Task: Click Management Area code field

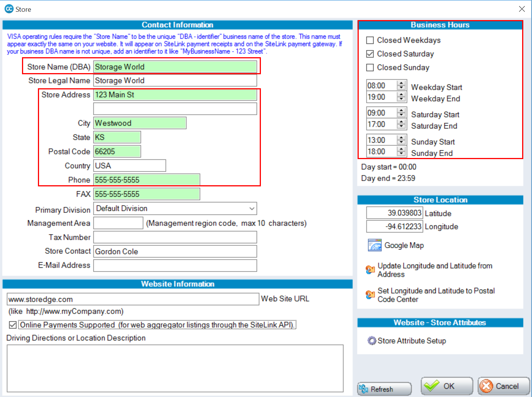Action: (x=118, y=223)
